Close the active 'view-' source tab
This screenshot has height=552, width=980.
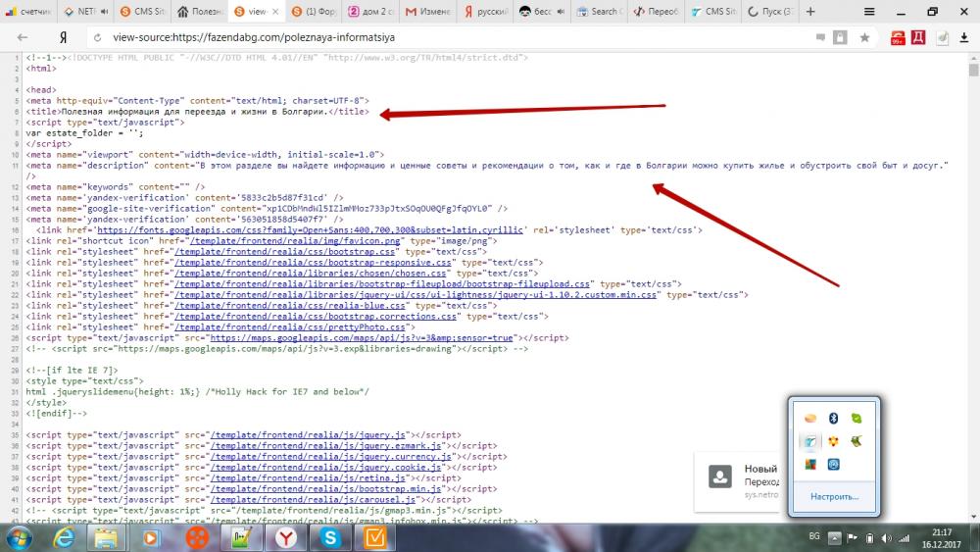point(275,11)
